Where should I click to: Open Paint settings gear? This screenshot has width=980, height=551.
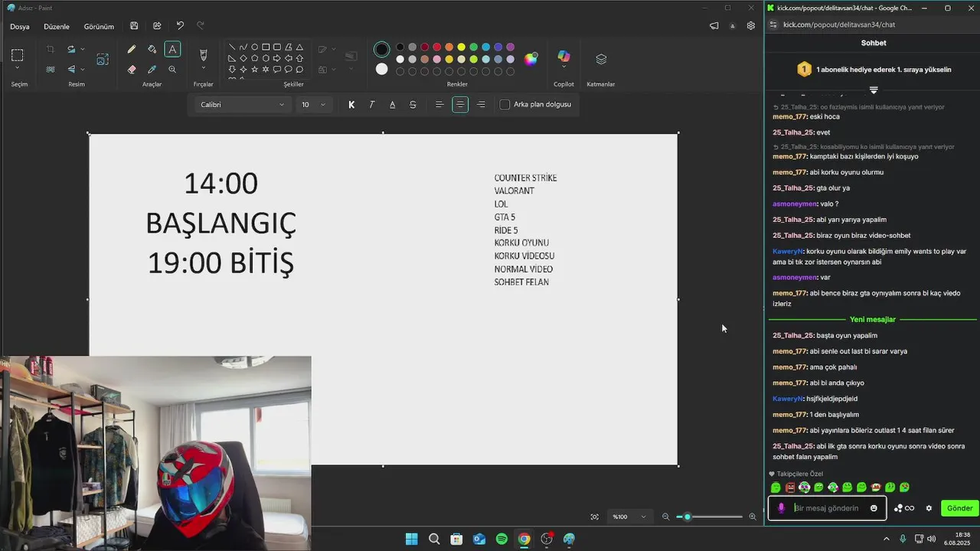(751, 25)
